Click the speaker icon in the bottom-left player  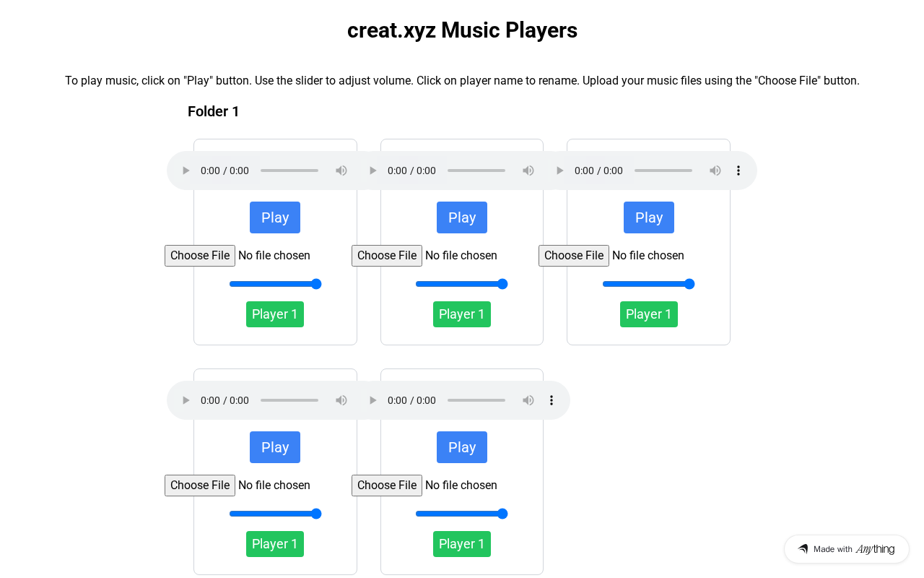341,400
